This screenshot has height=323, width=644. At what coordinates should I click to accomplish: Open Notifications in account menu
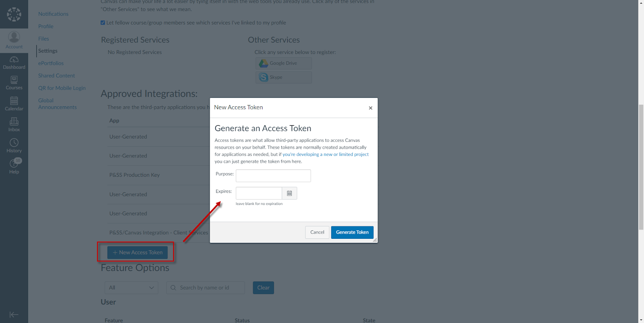[53, 14]
